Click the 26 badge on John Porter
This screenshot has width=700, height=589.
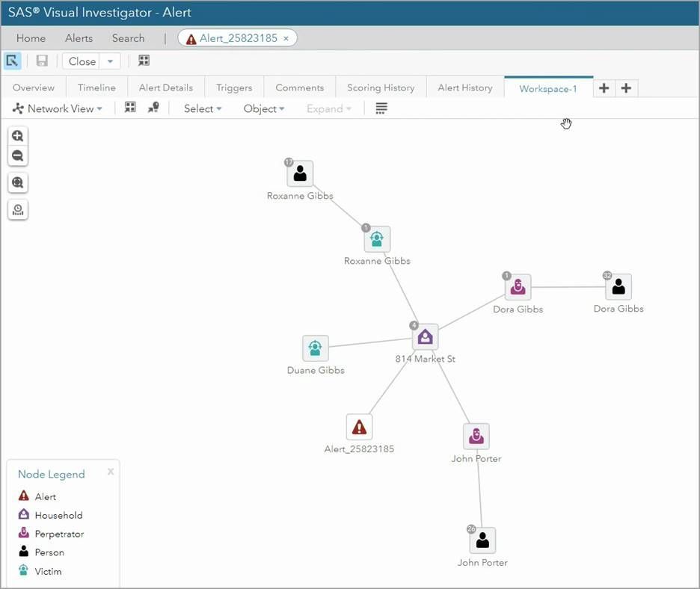coord(471,528)
